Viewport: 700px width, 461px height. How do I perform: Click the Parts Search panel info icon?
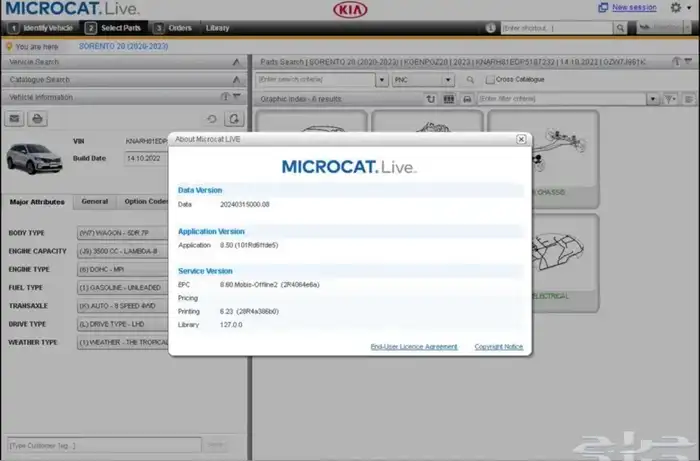pyautogui.click(x=677, y=62)
